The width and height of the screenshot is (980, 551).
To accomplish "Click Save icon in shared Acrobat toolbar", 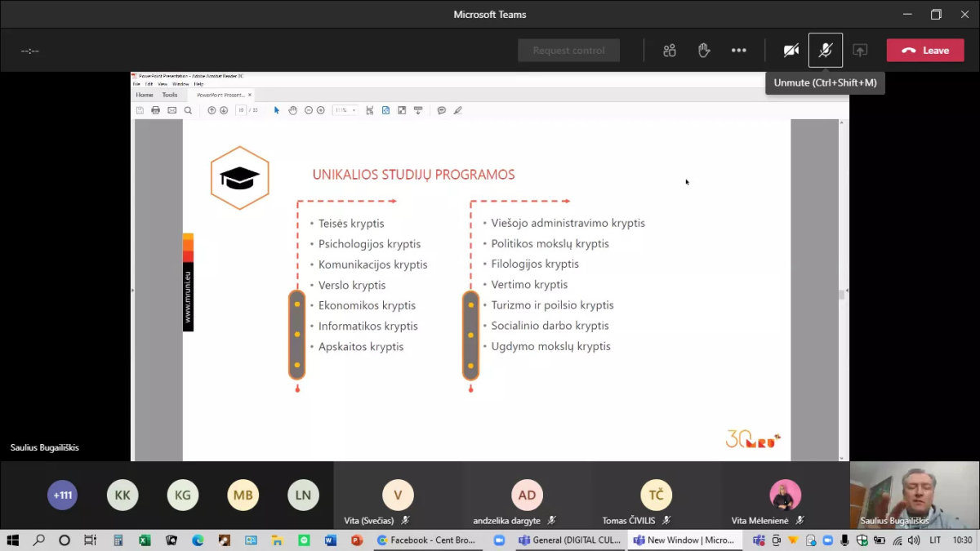I will click(140, 110).
